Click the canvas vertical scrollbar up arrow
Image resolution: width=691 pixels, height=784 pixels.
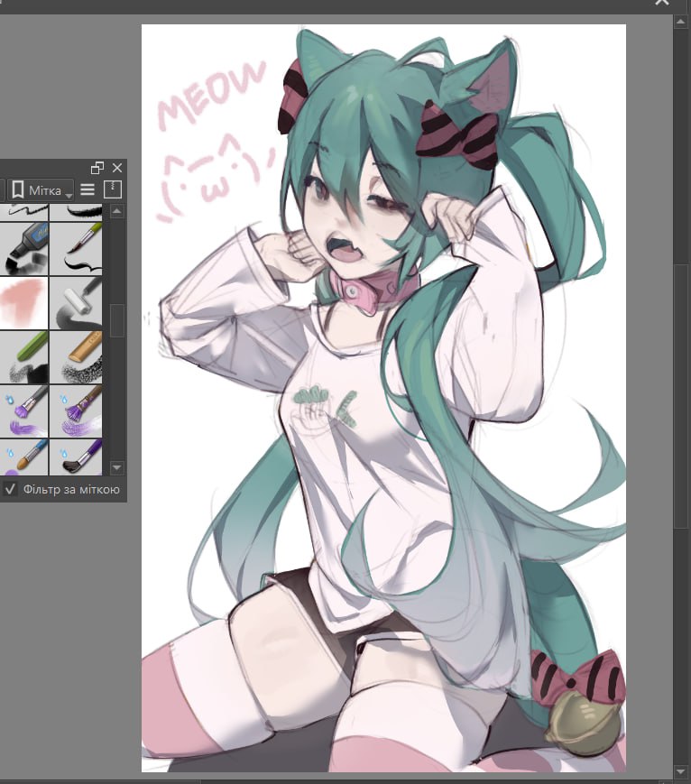pyautogui.click(x=680, y=22)
